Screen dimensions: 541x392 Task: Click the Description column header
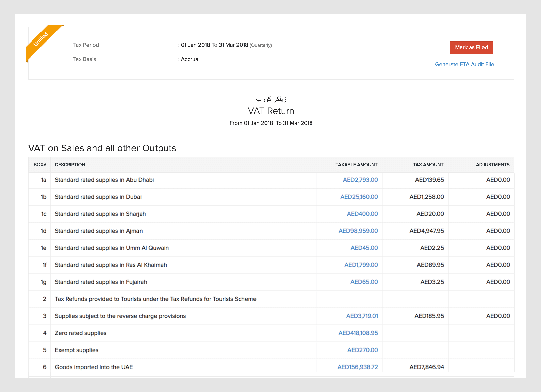[70, 165]
